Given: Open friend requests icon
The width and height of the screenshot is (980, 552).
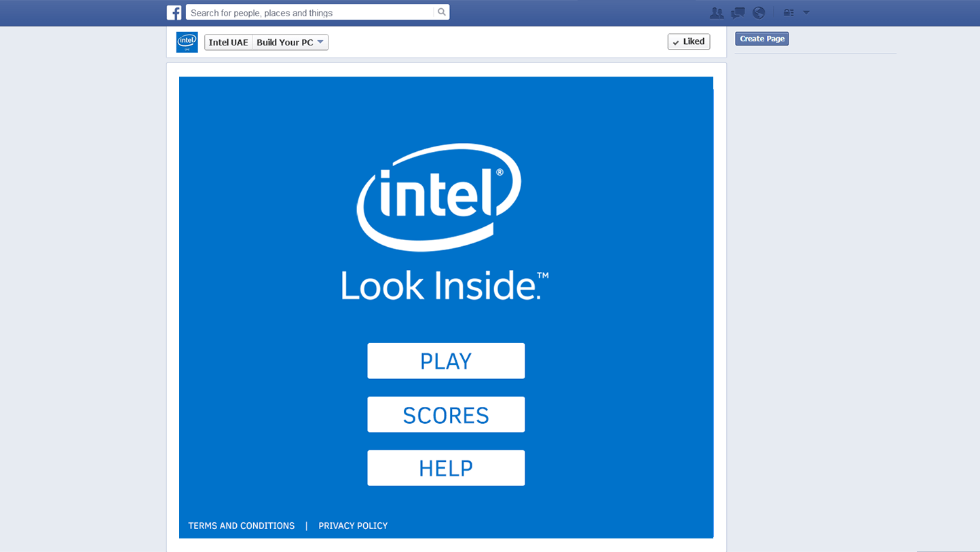Looking at the screenshot, I should click(x=716, y=12).
